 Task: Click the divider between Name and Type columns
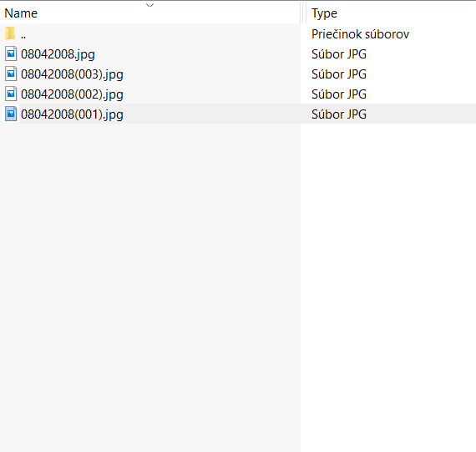(x=302, y=13)
